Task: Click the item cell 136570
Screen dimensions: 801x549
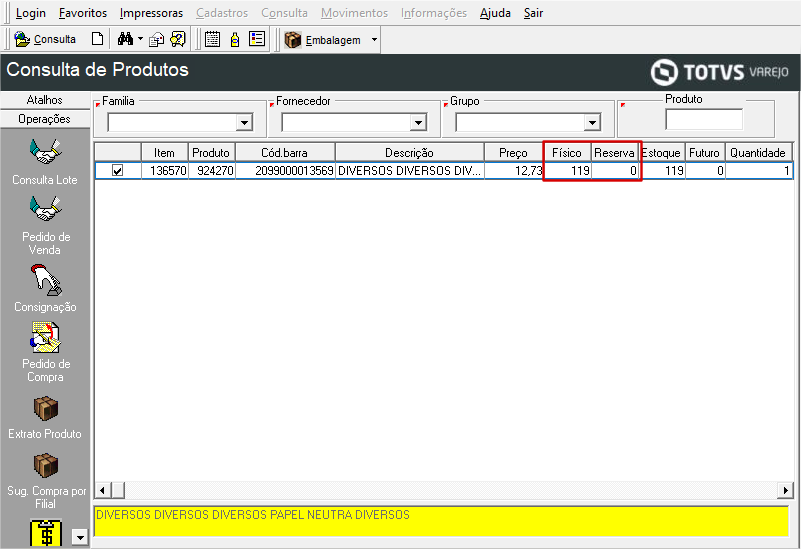Action: pyautogui.click(x=164, y=171)
